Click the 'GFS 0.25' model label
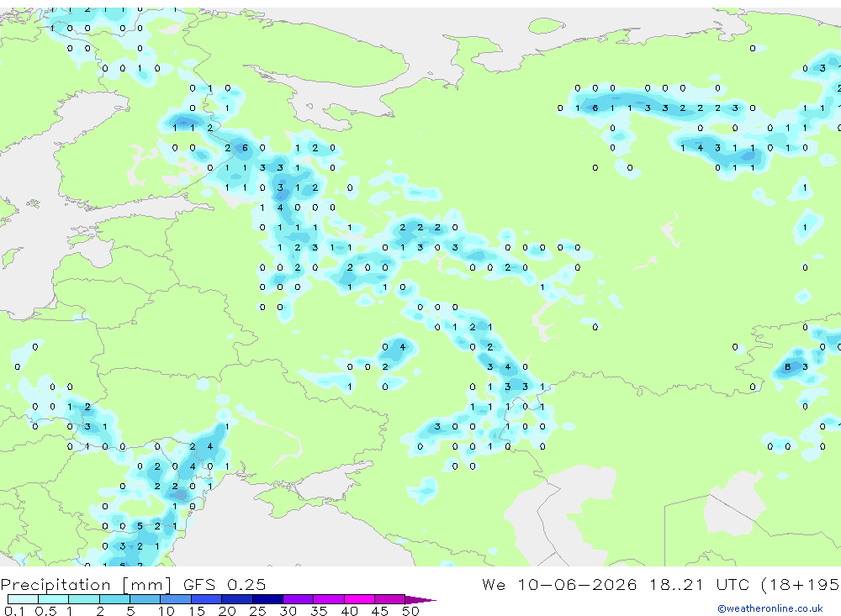The height and width of the screenshot is (616, 841). point(225,585)
